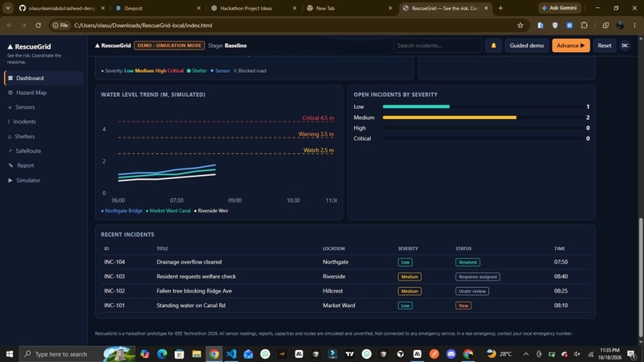Open VS Code from the taskbar
The width and height of the screenshot is (644, 362).
click(231, 354)
